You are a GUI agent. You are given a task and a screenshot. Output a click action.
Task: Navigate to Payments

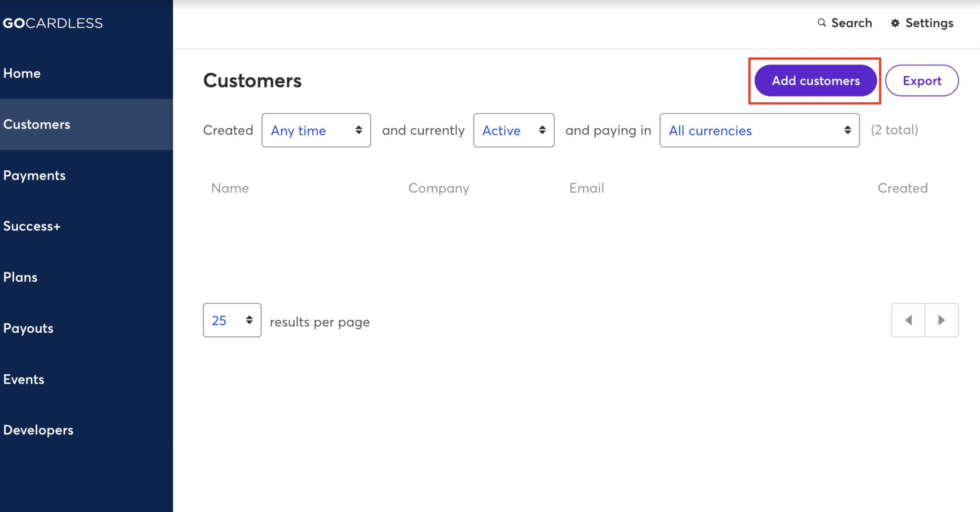[86, 175]
